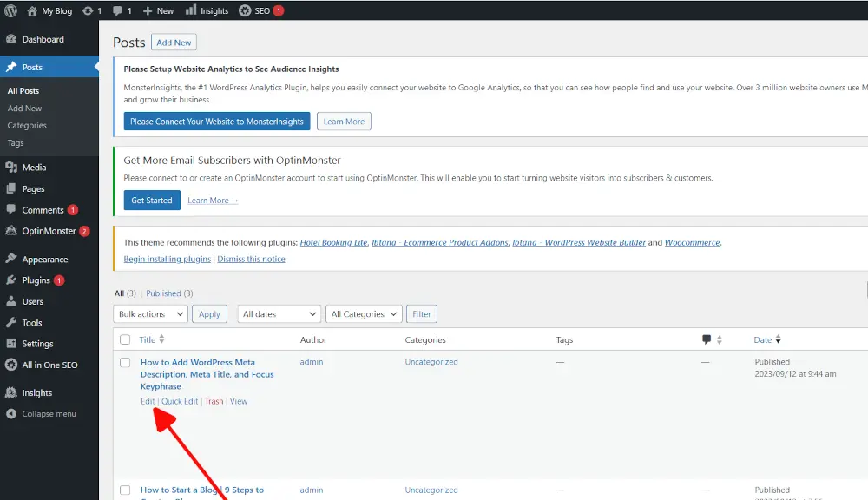The image size is (868, 500).
Task: Click the Collapse menu arrow icon
Action: [x=11, y=413]
